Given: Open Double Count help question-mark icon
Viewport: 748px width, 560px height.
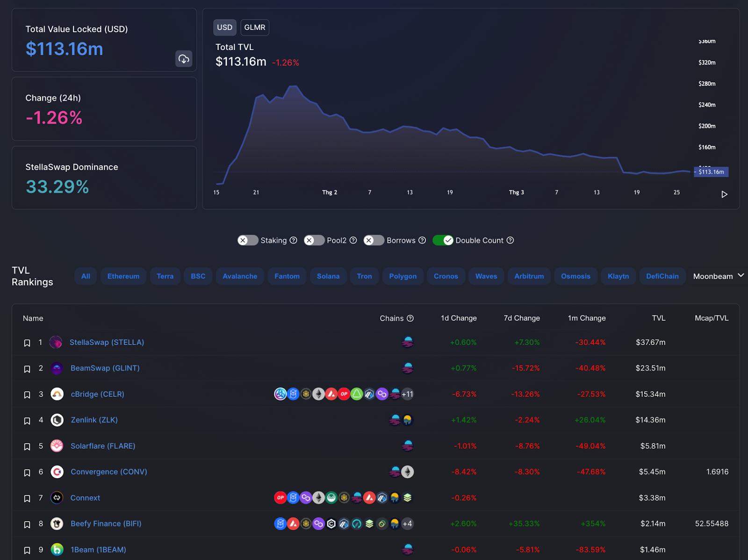Looking at the screenshot, I should coord(511,240).
